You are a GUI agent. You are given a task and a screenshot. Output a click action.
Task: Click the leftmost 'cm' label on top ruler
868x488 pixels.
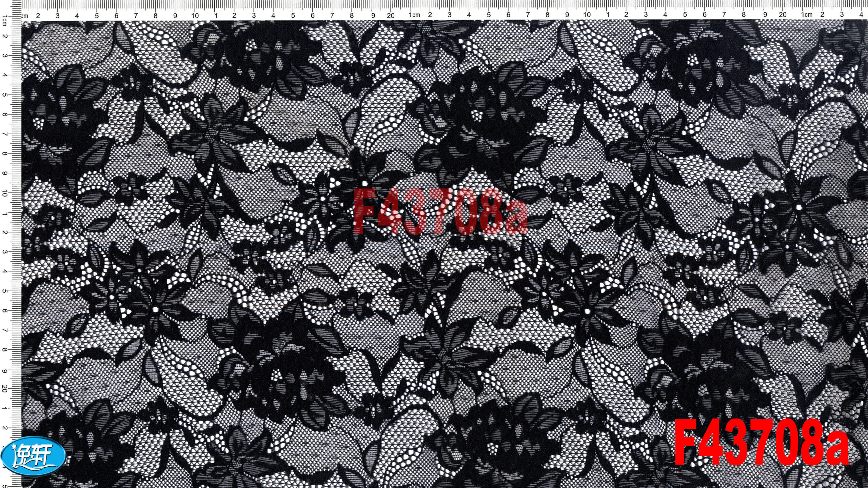25,16
